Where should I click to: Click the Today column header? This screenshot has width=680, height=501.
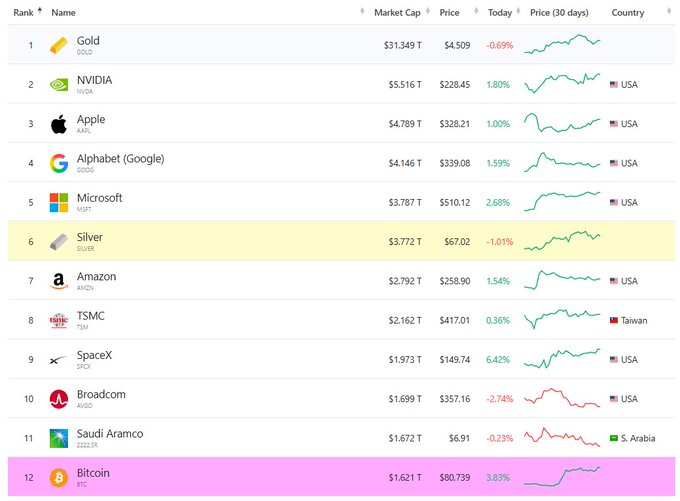(x=500, y=13)
